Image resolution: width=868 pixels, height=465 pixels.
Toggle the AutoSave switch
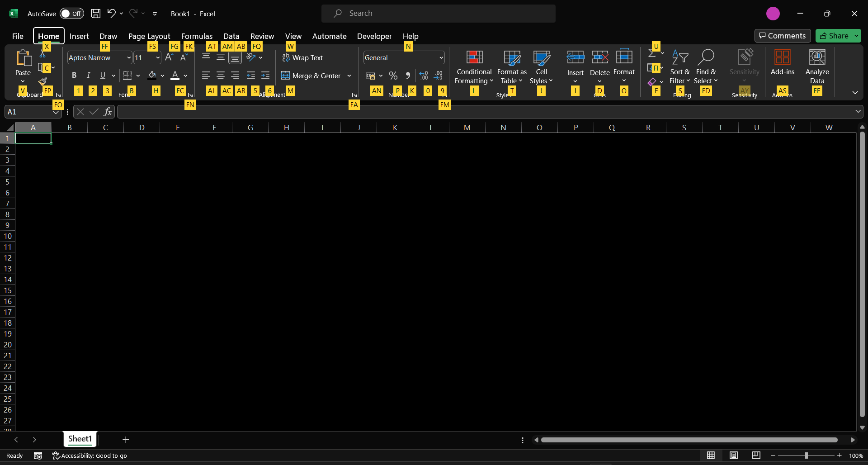pos(72,14)
